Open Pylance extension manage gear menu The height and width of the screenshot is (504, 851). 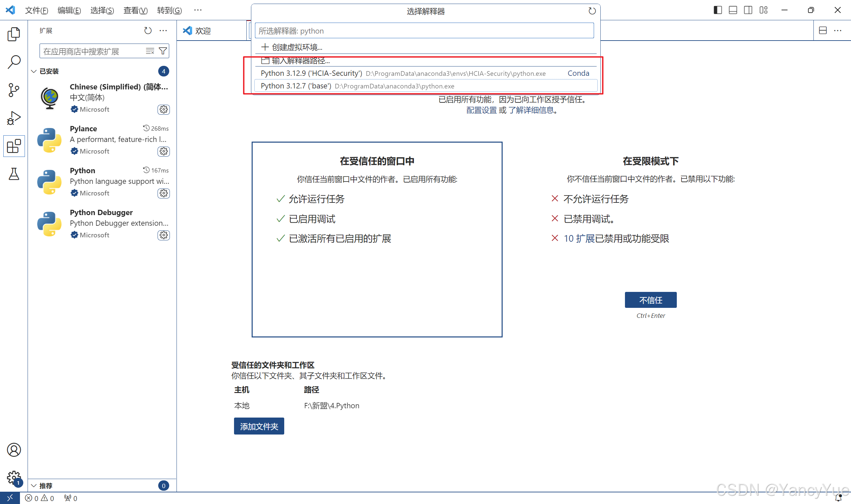164,152
